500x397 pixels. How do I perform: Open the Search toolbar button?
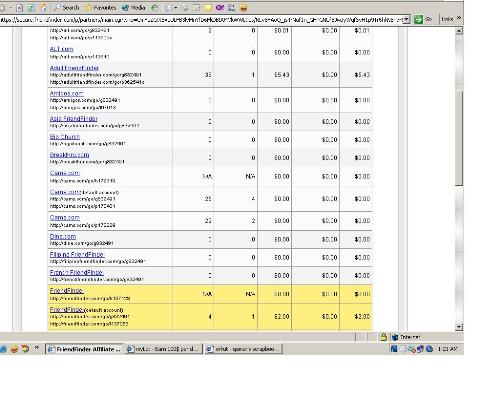pos(67,7)
